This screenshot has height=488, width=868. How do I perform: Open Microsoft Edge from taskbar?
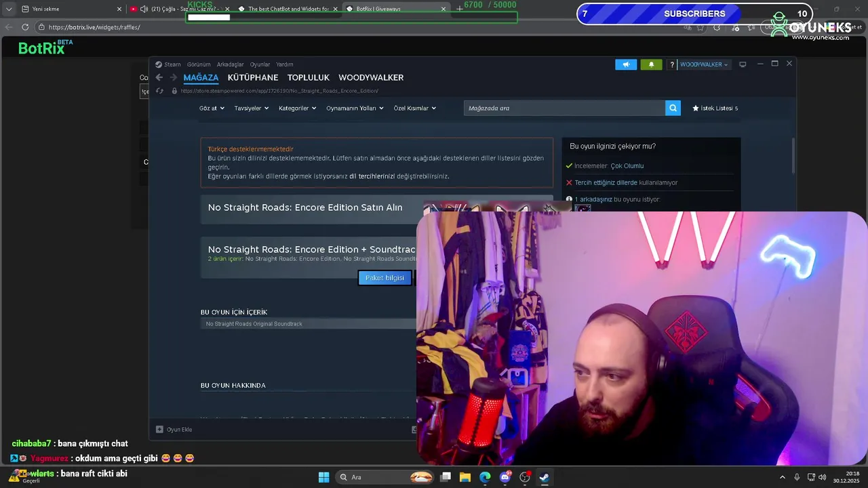pos(485,477)
